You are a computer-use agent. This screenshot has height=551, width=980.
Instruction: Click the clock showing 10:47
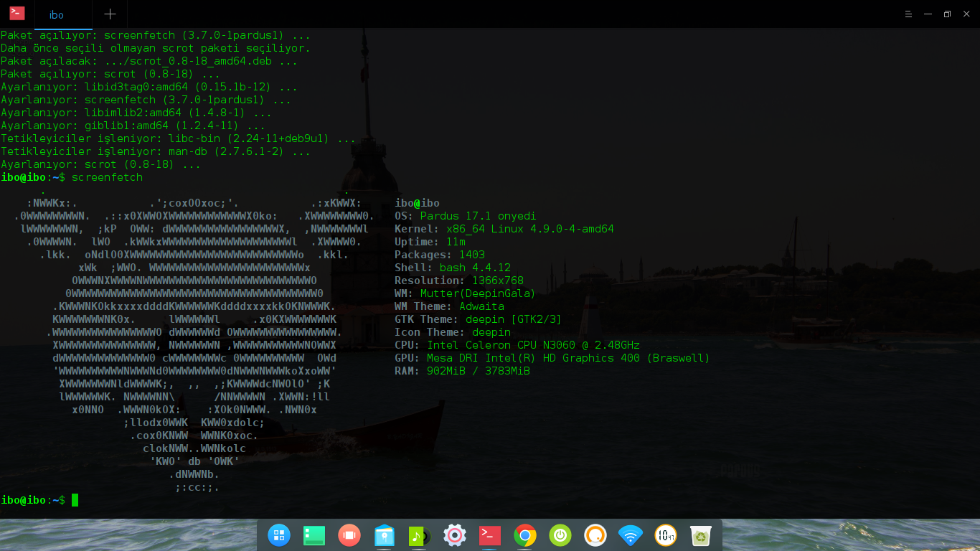click(x=666, y=535)
